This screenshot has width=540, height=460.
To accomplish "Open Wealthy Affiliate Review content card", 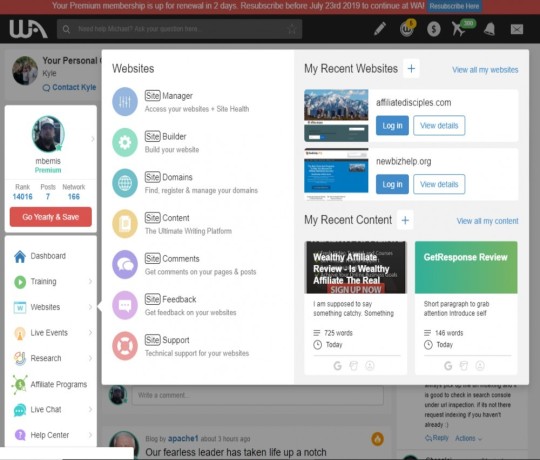I will 355,308.
